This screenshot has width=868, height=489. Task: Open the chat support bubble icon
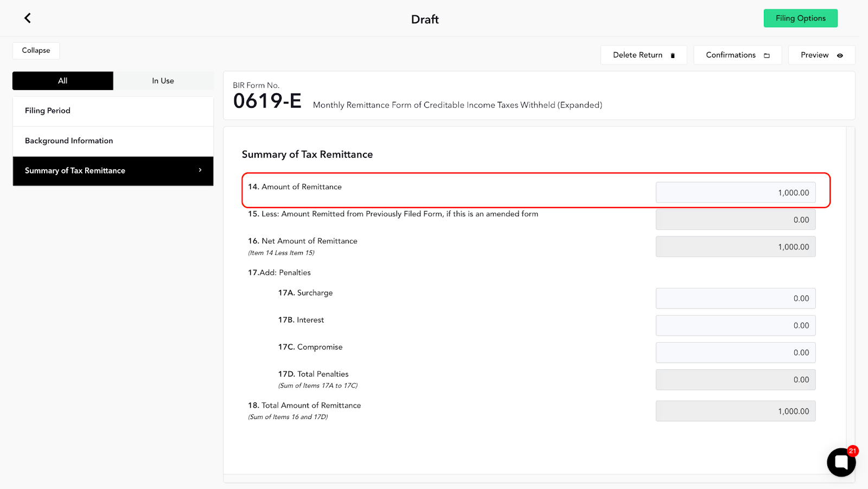(x=841, y=462)
